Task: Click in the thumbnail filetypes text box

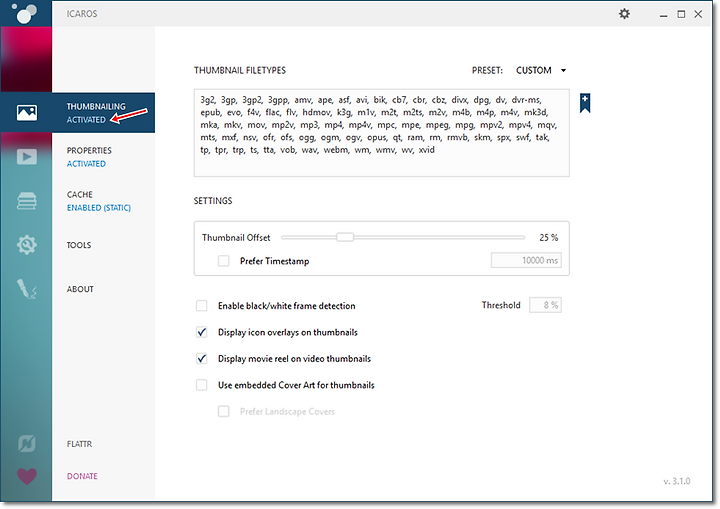Action: 382,133
